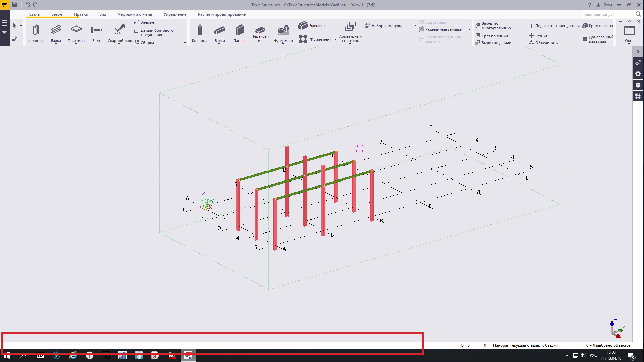Create a steel column (Колонна) in Сталь group
The image size is (644, 362).
click(36, 33)
